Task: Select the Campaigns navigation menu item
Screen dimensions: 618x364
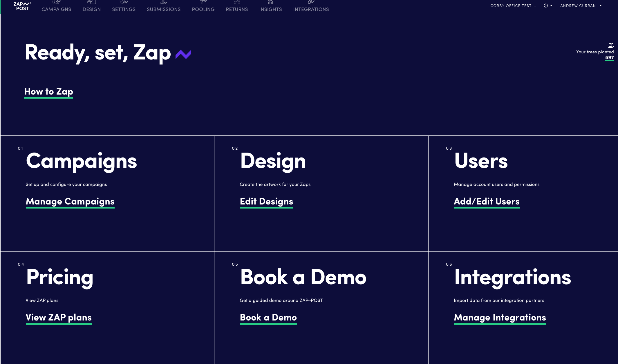Action: (56, 9)
